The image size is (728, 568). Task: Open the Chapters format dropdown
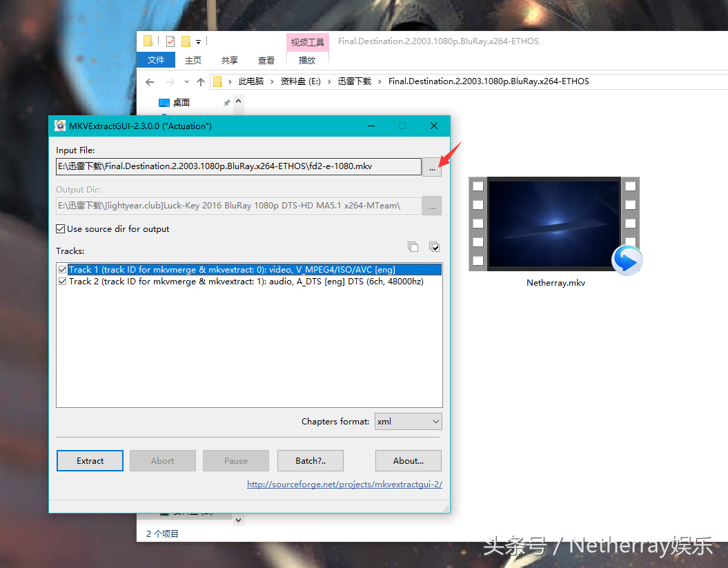[x=408, y=421]
